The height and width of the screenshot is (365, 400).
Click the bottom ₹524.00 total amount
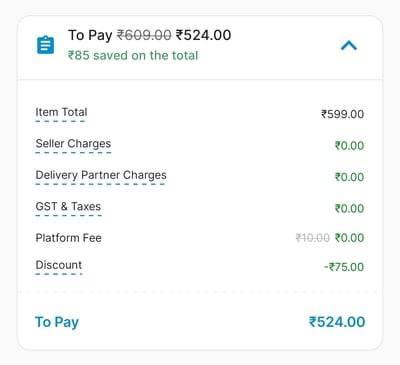pos(337,322)
